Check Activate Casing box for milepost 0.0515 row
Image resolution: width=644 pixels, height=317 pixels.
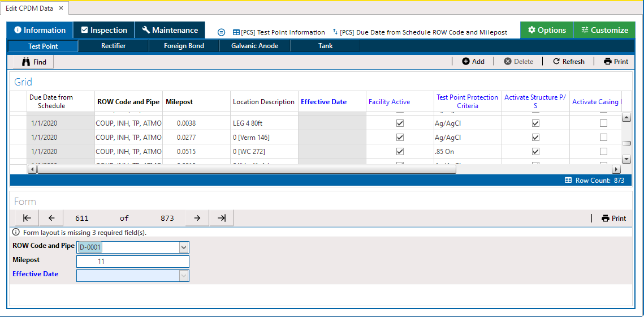click(x=603, y=152)
